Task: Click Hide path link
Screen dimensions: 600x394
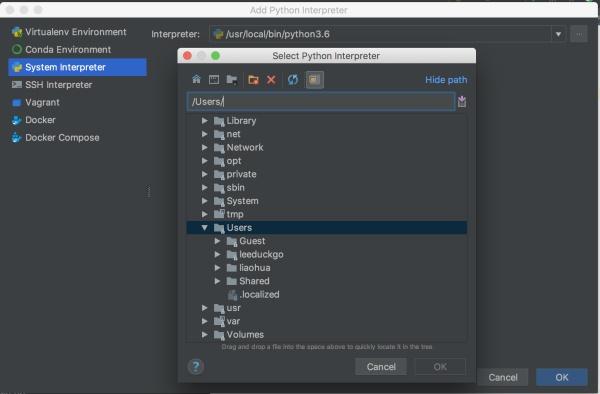Action: (x=446, y=80)
